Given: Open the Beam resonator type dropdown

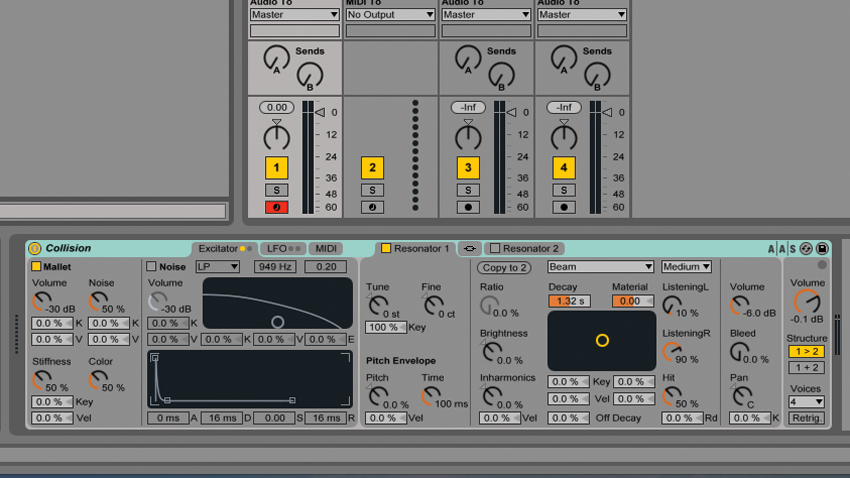Looking at the screenshot, I should pos(601,267).
